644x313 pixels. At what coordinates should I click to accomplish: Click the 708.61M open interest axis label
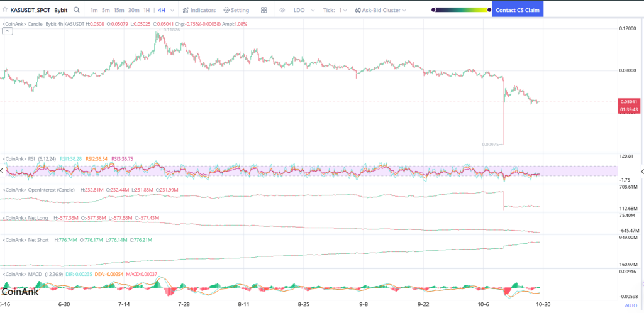click(628, 187)
